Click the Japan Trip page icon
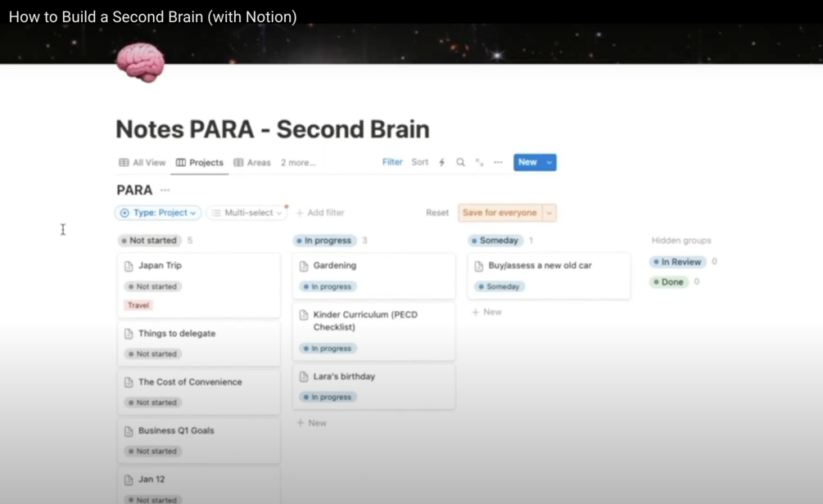 tap(129, 266)
